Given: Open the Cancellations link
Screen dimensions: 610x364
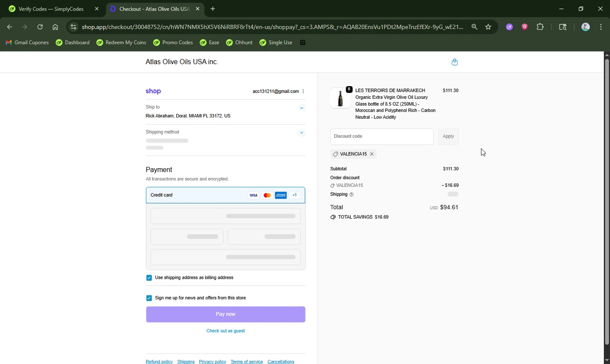Looking at the screenshot, I should pos(281,362).
